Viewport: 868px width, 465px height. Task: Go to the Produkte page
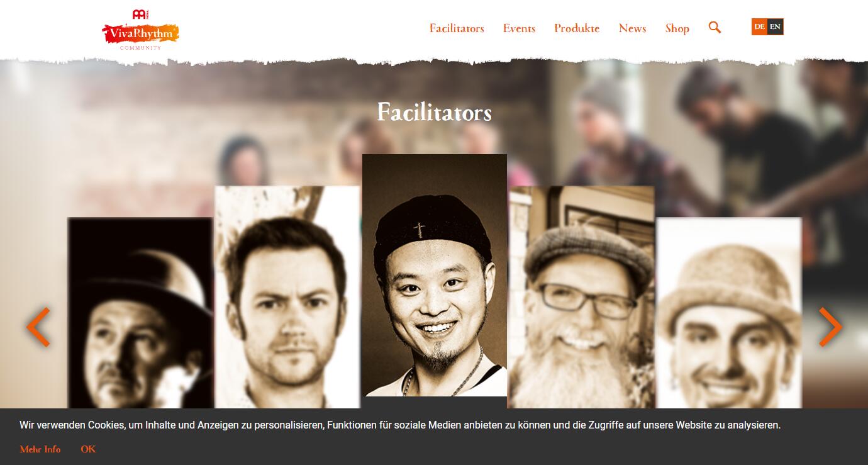[577, 28]
